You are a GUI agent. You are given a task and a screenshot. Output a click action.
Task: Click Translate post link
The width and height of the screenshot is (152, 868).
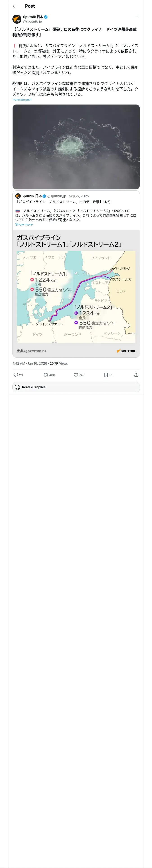22,100
